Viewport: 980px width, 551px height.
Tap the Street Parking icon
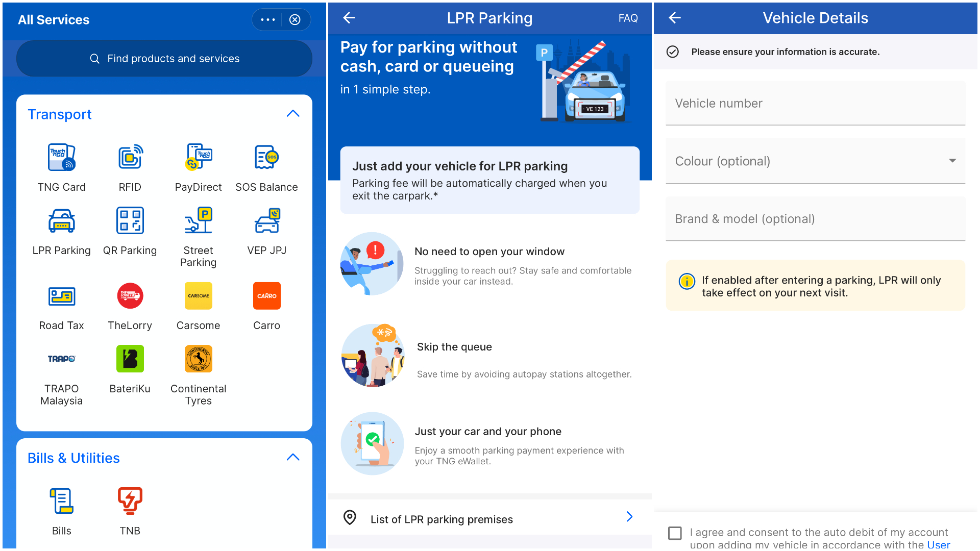point(198,221)
